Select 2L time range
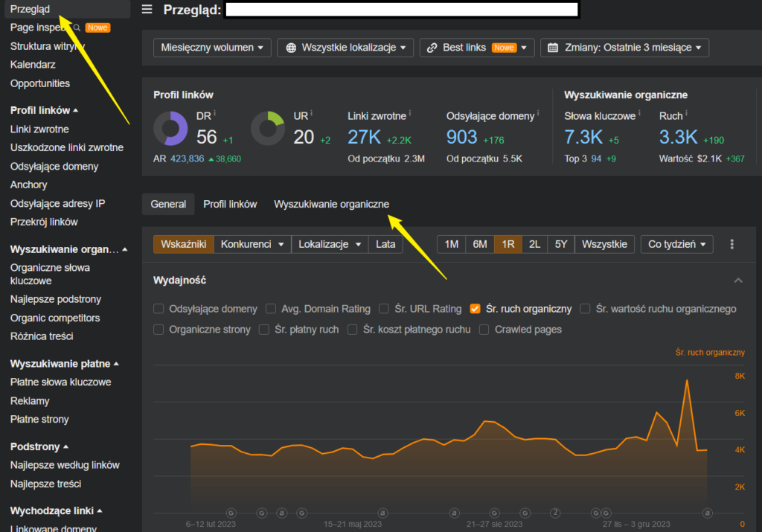Viewport: 762px width, 532px height. pos(534,244)
